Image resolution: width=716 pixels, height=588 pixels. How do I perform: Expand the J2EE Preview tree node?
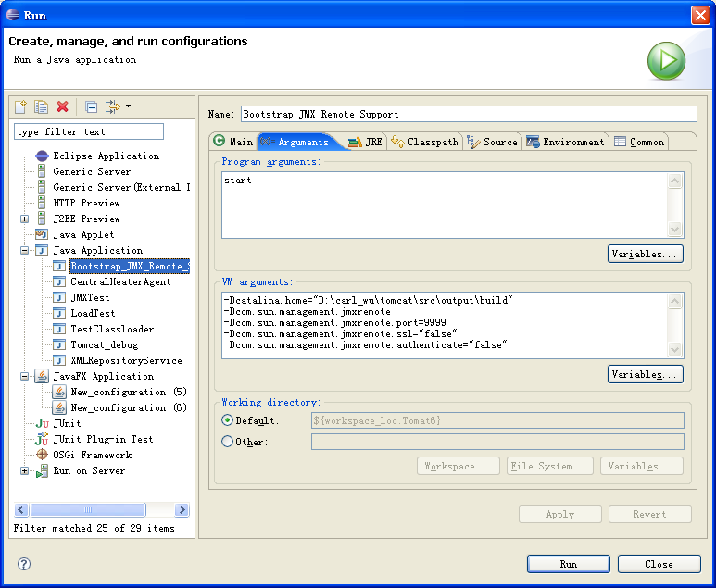pyautogui.click(x=25, y=219)
